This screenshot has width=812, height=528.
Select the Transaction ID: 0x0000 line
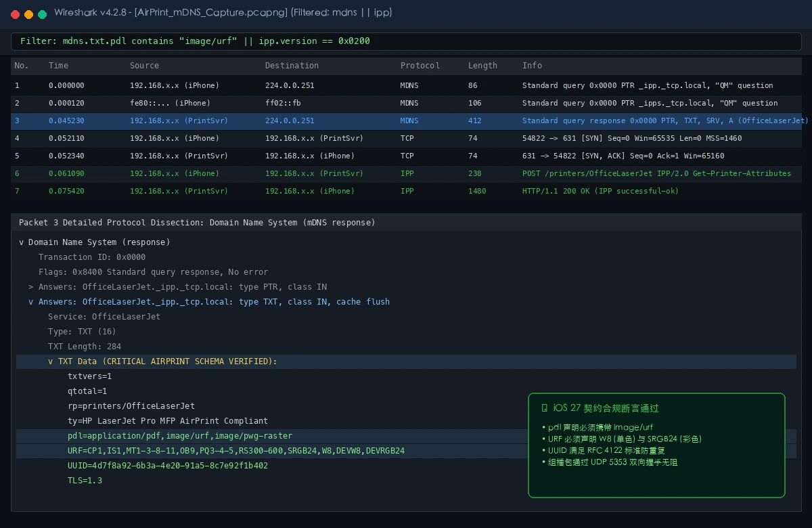[x=92, y=257]
